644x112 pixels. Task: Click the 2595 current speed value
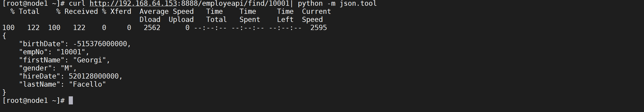(318, 28)
